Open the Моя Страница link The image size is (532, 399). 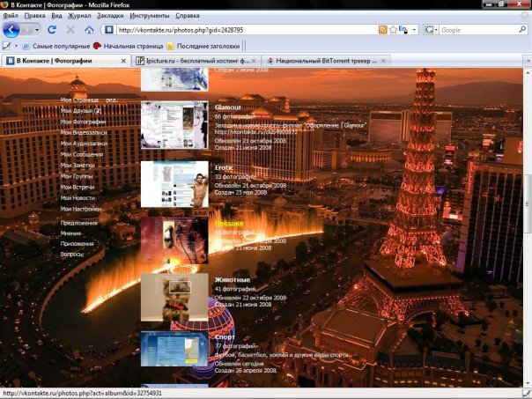click(79, 100)
